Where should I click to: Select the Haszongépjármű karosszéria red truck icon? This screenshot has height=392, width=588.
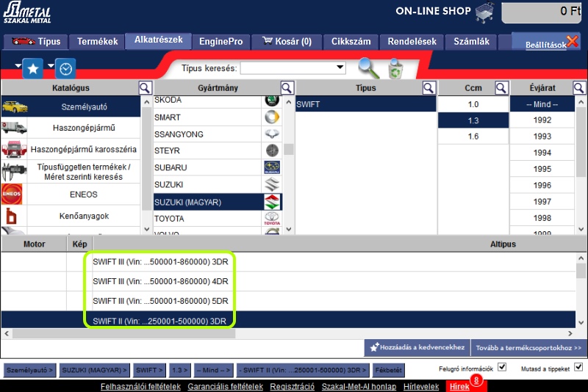(x=14, y=149)
